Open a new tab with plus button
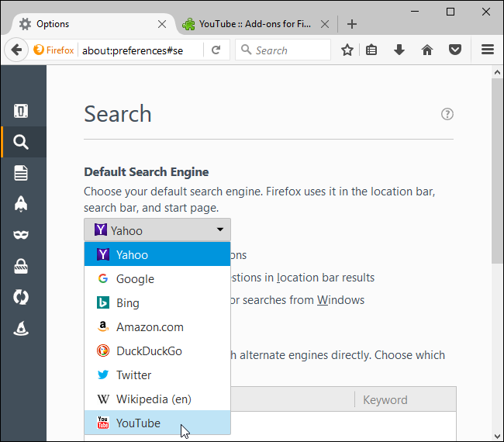504x442 pixels. [352, 24]
